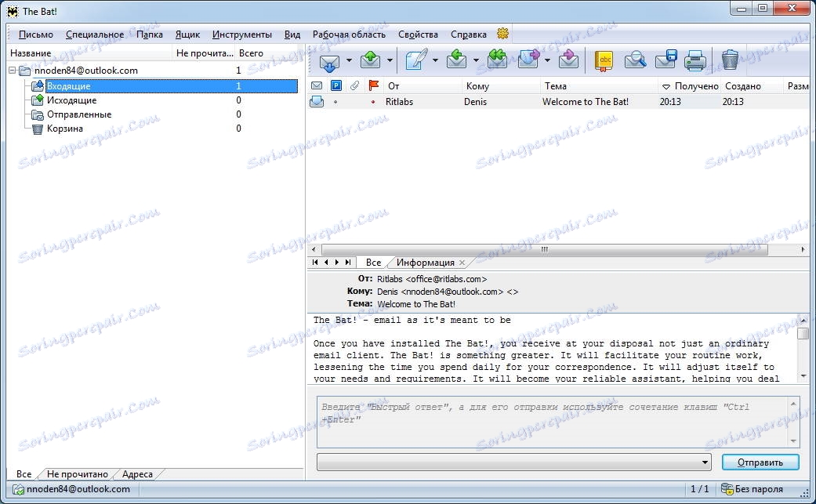Switch to the 'Адреса' tab

(137, 474)
